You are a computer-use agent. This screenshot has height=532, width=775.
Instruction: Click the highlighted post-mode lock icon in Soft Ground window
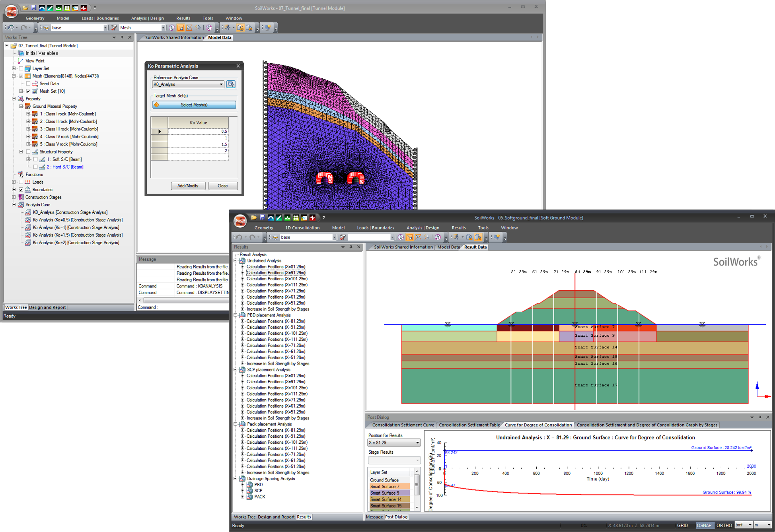click(478, 237)
